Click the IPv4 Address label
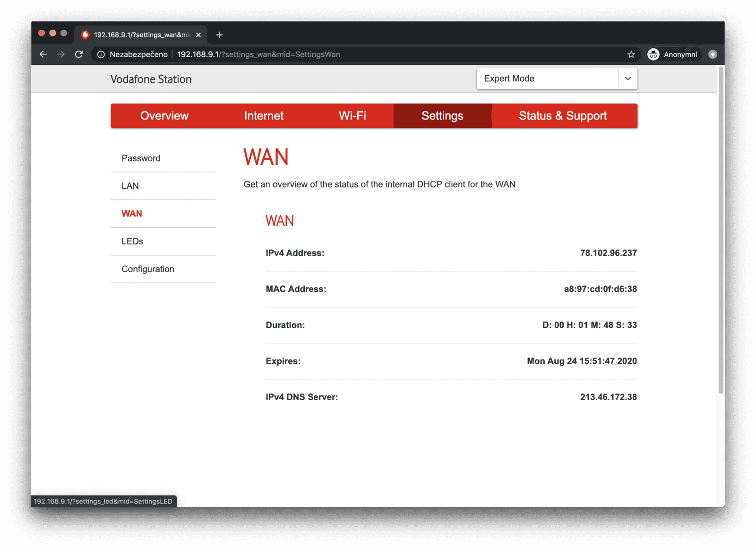Screen dimensions: 756x548 pyautogui.click(x=295, y=253)
